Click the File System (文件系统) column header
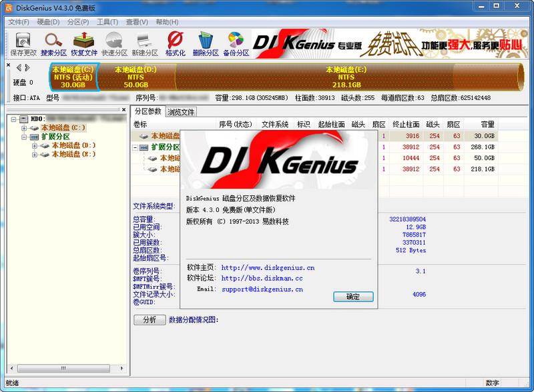534x392 pixels. [275, 125]
